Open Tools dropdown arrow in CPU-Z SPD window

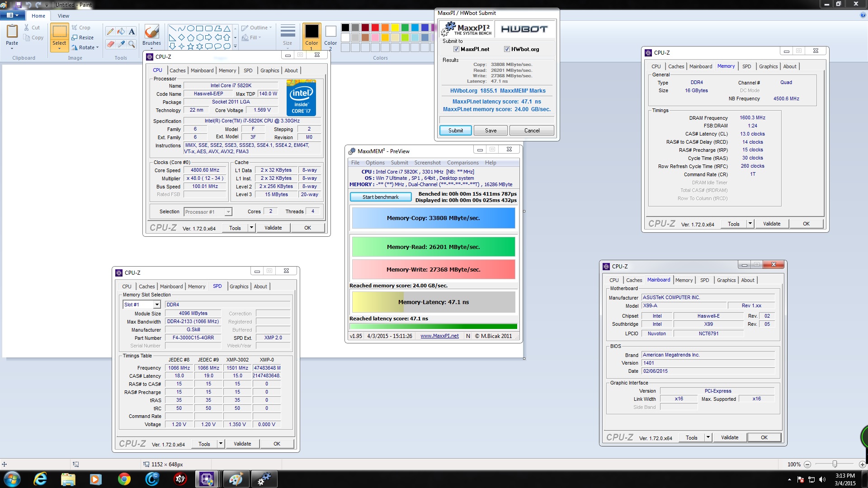tap(221, 444)
